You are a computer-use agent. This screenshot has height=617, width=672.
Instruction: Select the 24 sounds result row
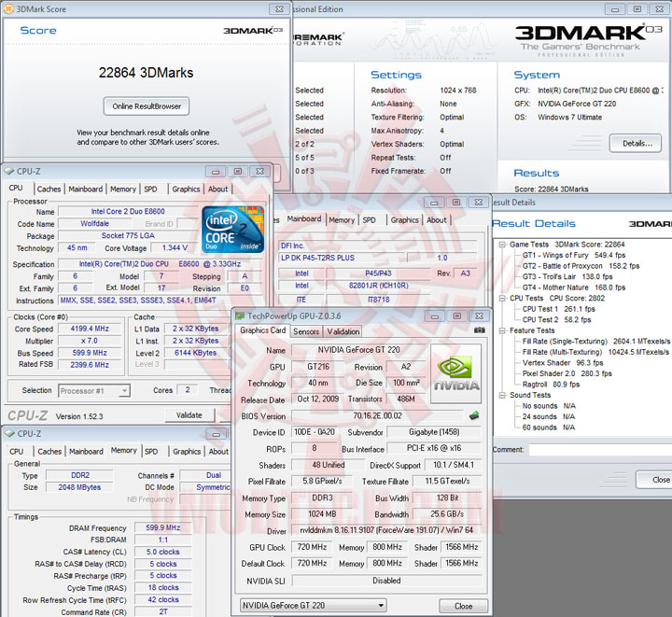549,416
